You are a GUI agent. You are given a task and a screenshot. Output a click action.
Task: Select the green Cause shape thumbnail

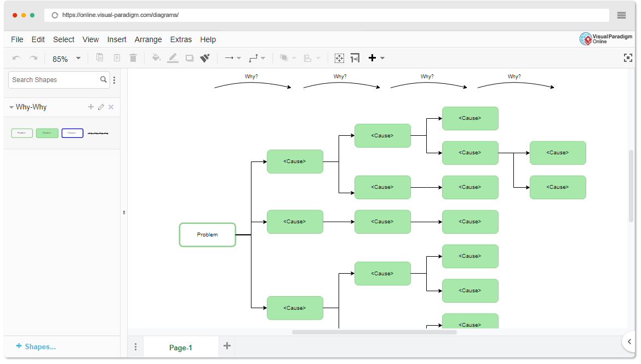(47, 133)
